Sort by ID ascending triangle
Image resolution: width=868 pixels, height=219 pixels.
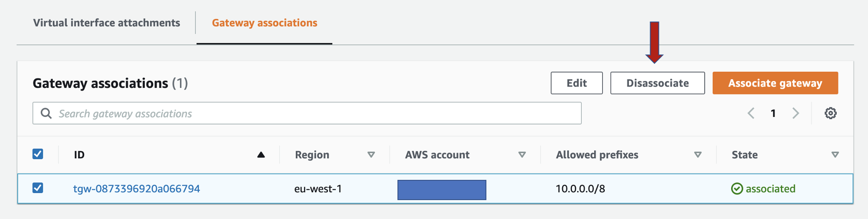(x=261, y=155)
